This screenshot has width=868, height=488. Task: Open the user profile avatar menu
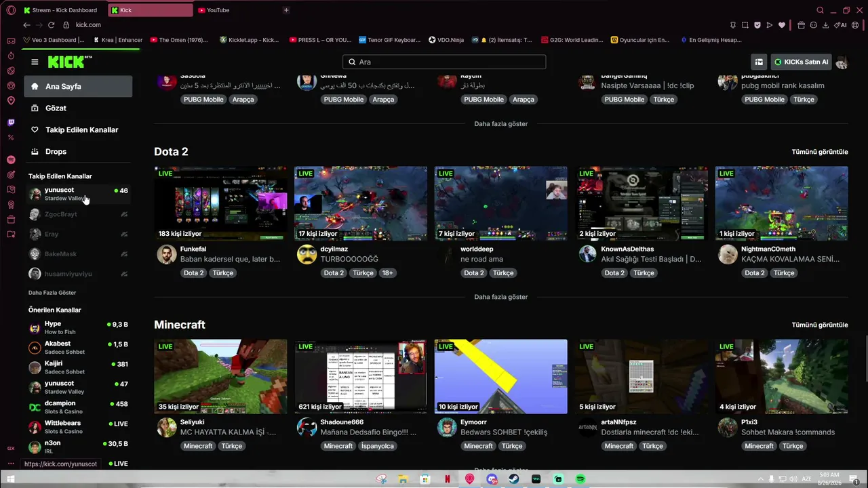[x=842, y=62]
